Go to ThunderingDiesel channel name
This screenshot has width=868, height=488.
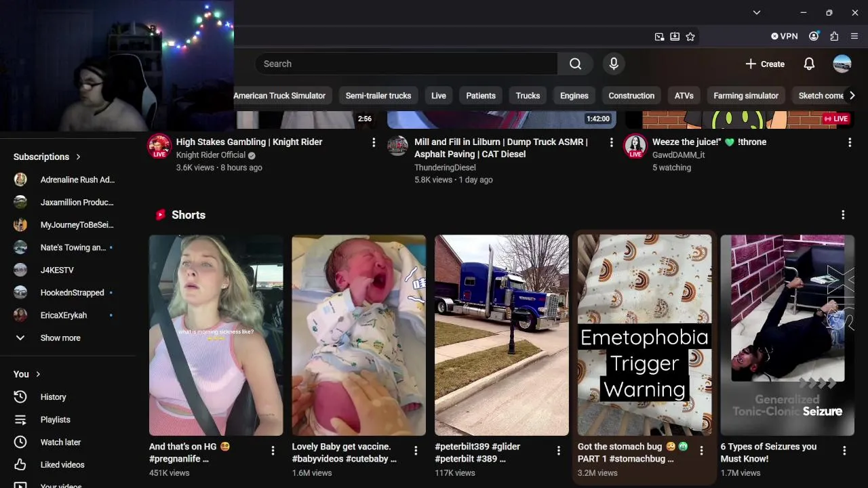pyautogui.click(x=445, y=167)
